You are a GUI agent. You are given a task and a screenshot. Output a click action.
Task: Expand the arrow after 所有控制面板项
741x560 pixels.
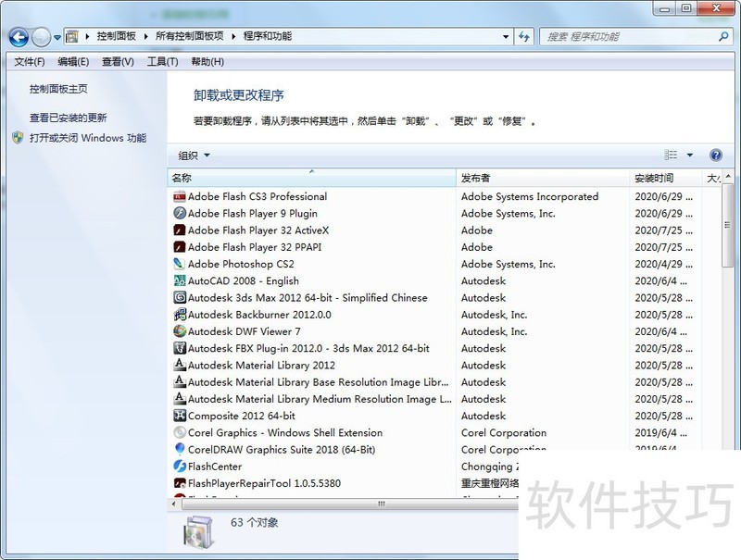pyautogui.click(x=233, y=36)
